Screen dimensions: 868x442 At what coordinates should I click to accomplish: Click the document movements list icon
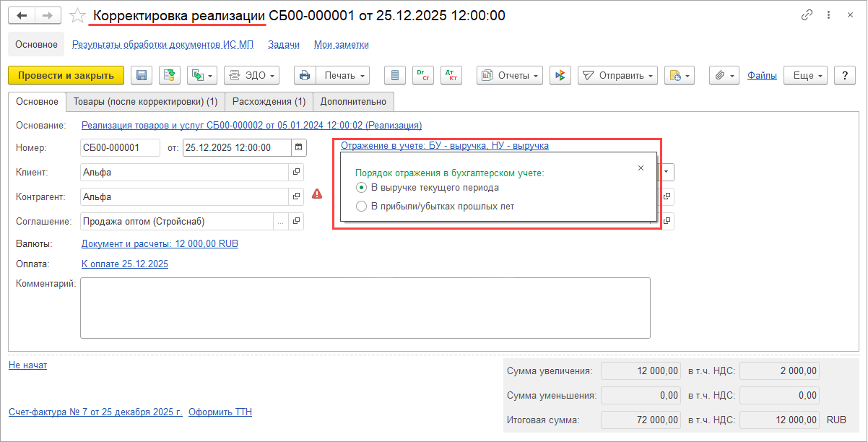[x=394, y=75]
